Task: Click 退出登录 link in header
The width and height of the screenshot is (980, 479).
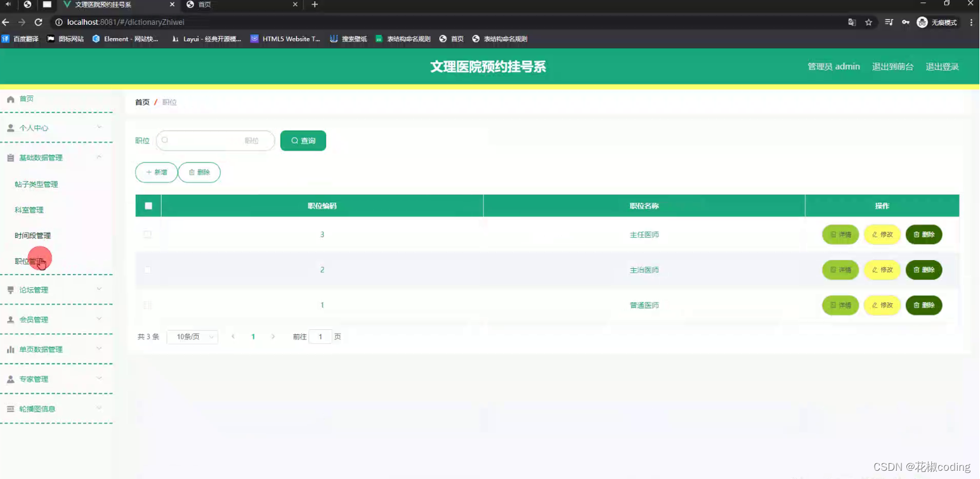Action: (x=942, y=67)
